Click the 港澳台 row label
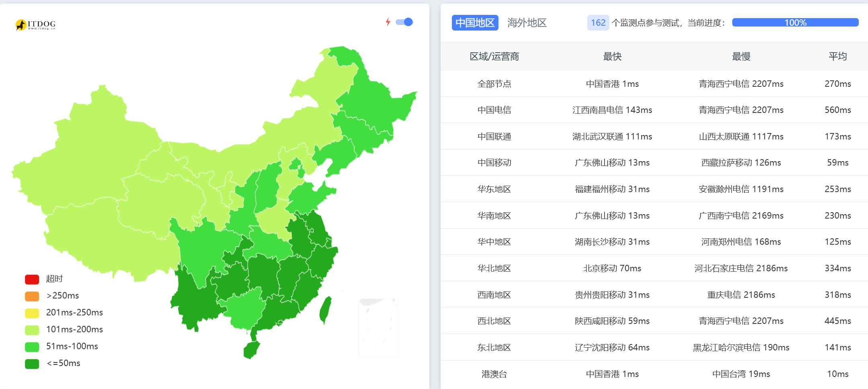The width and height of the screenshot is (868, 389). 494,374
